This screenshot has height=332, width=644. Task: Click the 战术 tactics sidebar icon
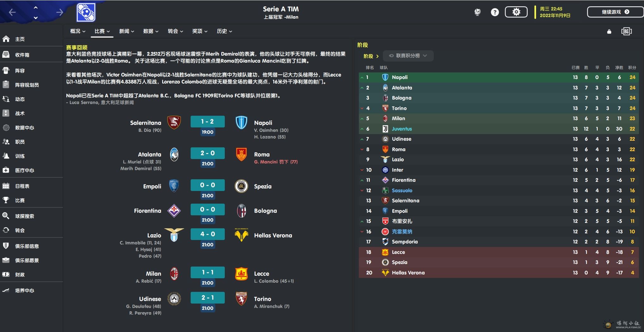(6, 113)
